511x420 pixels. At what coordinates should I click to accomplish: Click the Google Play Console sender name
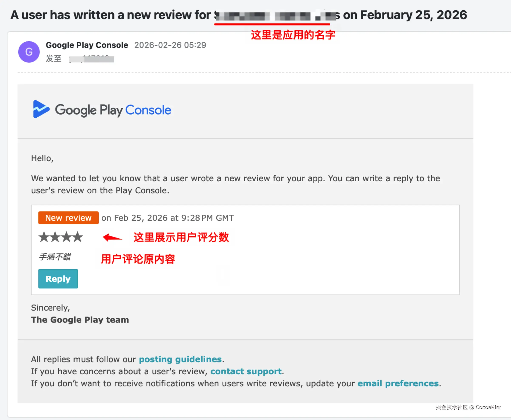(x=87, y=45)
